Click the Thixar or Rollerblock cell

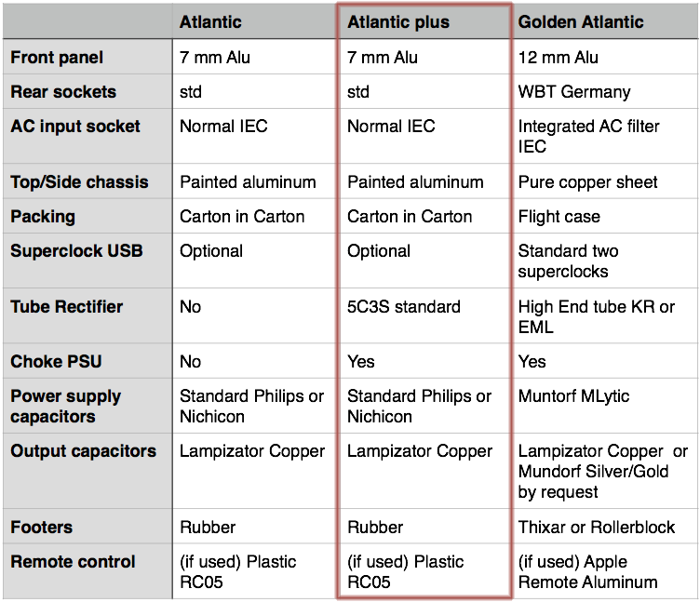[597, 528]
